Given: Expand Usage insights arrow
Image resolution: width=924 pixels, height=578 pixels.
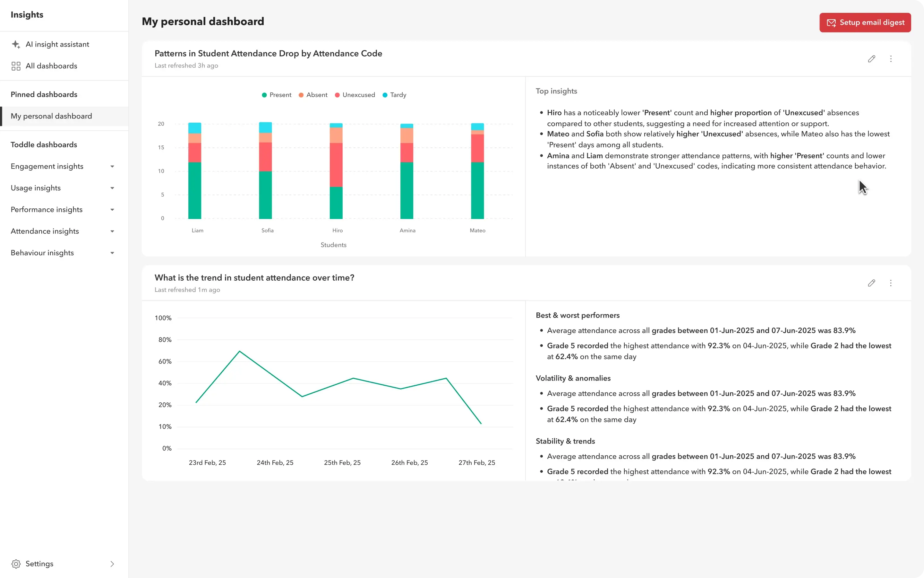Looking at the screenshot, I should (x=112, y=188).
